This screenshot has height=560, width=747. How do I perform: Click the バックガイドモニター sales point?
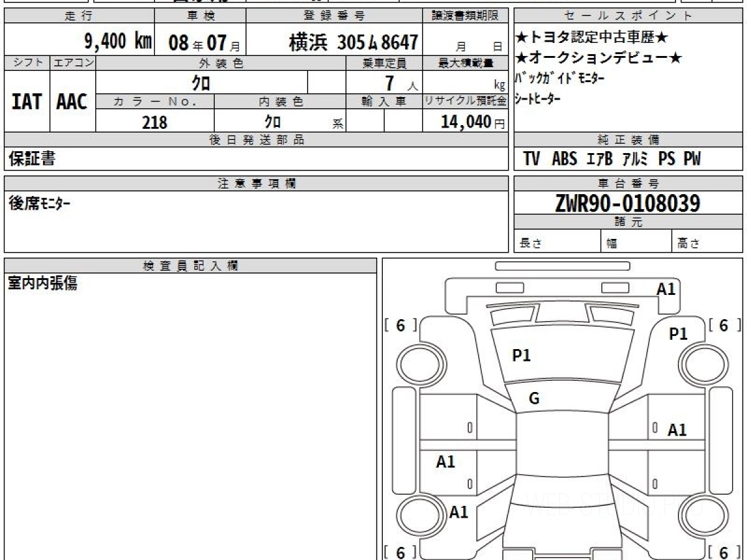tap(560, 78)
